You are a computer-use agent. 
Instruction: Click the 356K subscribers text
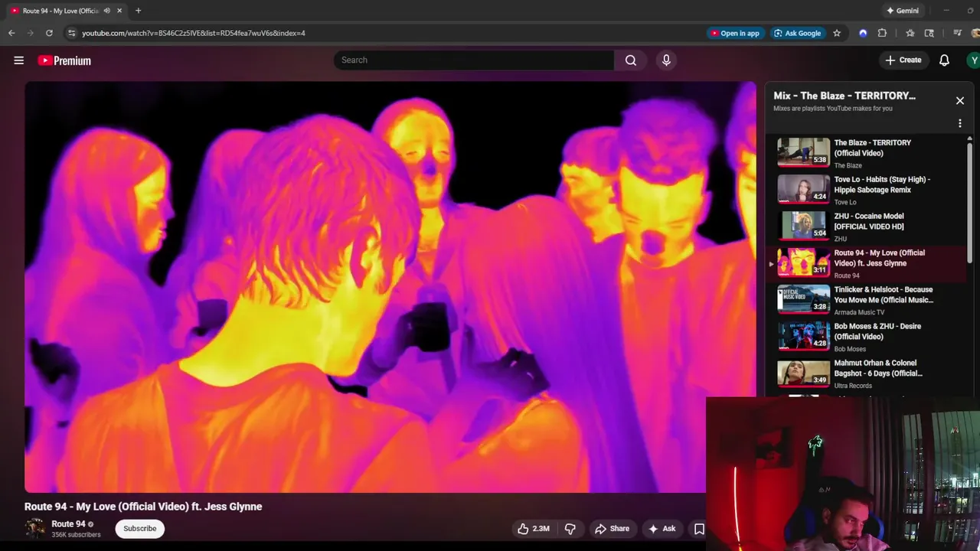[x=76, y=535]
